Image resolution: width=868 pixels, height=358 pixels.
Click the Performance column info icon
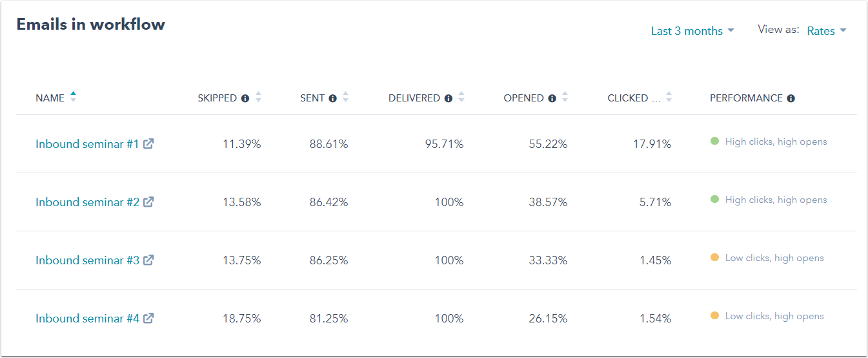pos(791,99)
